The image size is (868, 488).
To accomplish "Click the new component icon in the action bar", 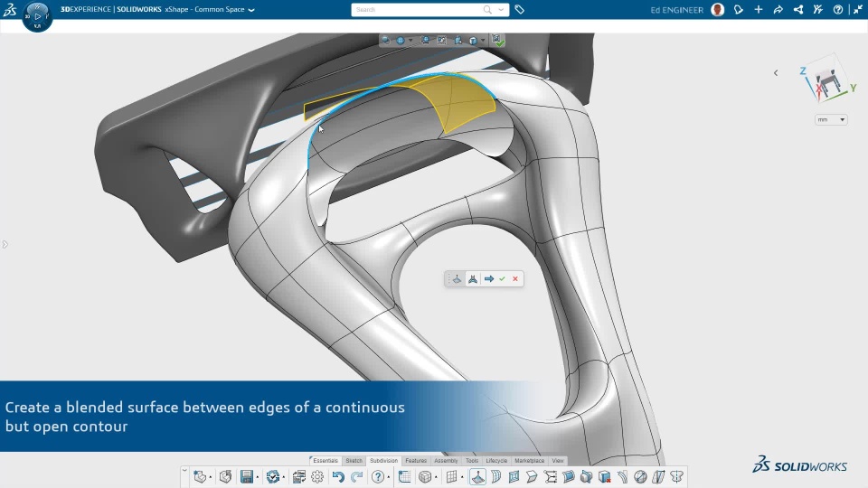I will (199, 476).
